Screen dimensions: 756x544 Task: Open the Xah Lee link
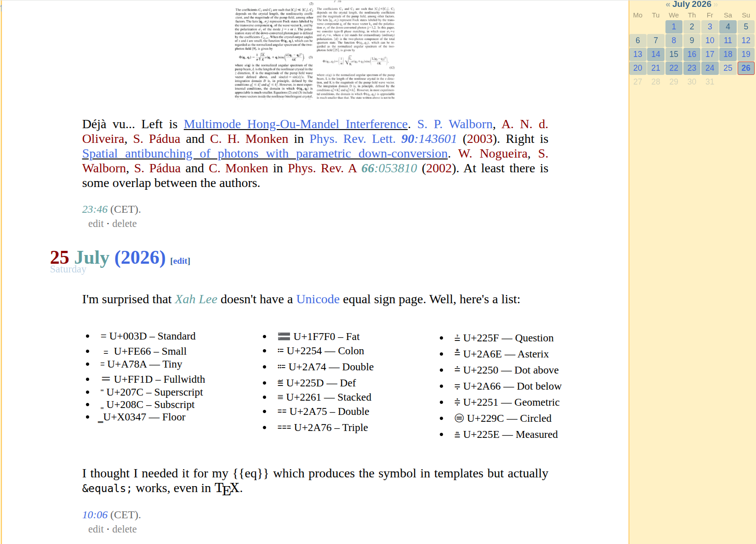196,299
